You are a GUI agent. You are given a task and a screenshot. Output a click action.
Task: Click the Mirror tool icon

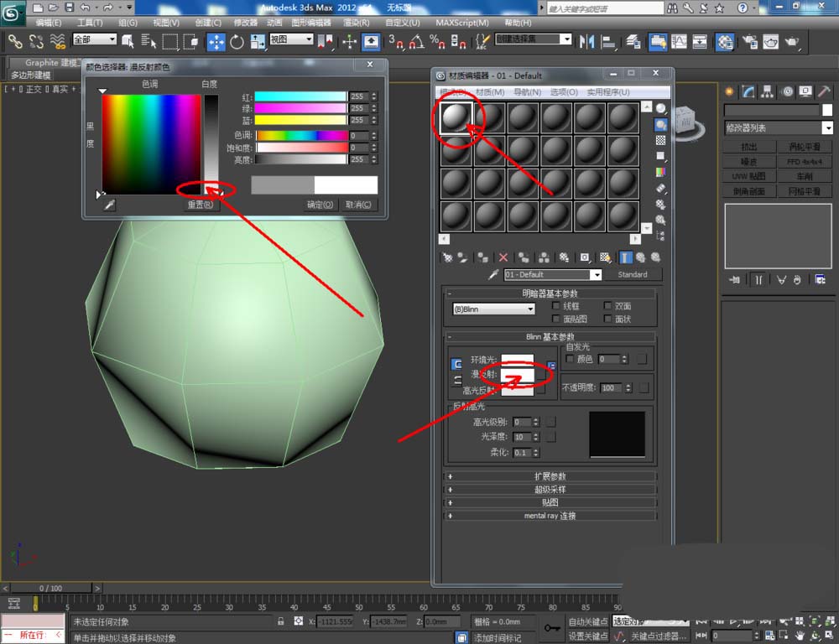click(586, 42)
